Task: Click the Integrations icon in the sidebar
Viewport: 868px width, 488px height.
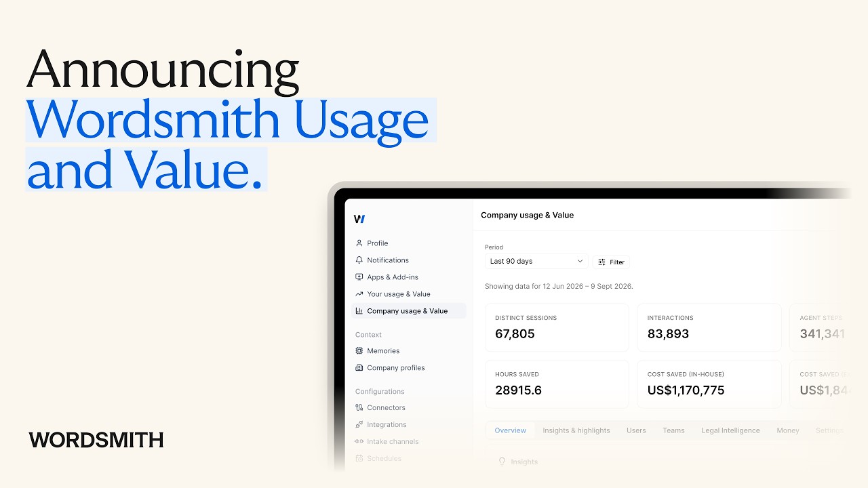Action: (359, 425)
